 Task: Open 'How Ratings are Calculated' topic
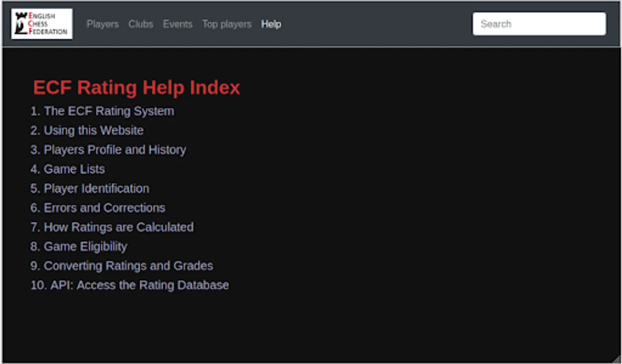point(119,227)
